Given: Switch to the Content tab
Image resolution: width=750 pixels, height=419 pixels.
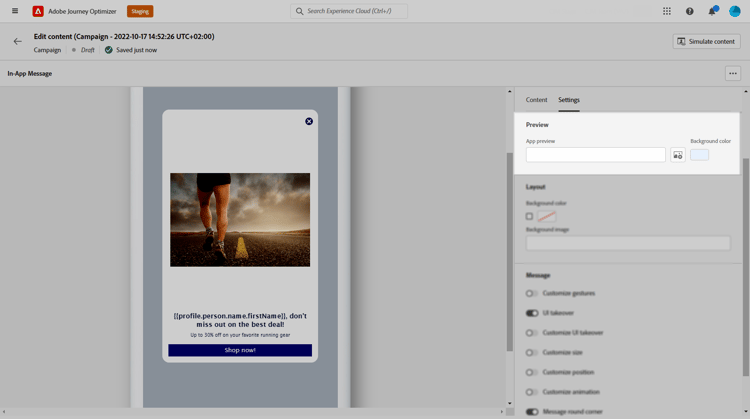Looking at the screenshot, I should coord(536,100).
